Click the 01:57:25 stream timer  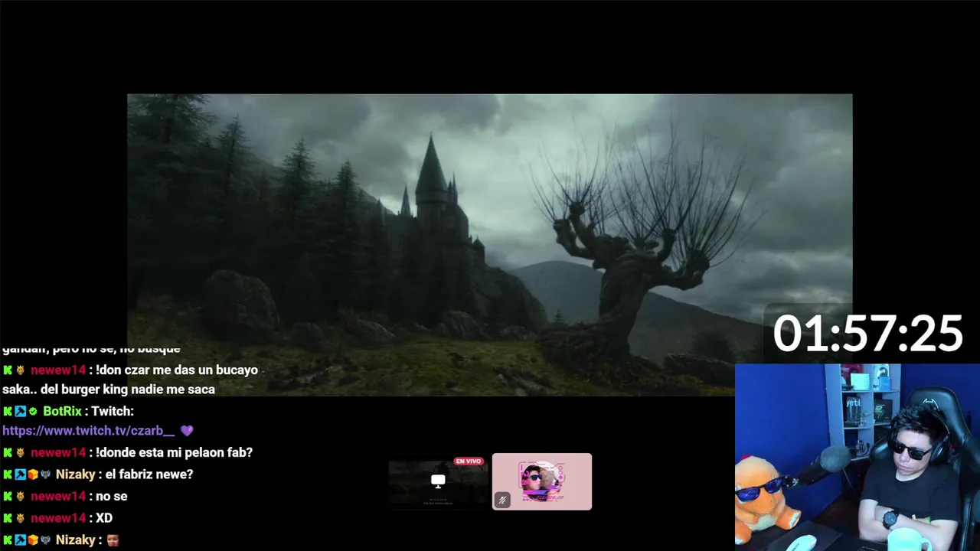(867, 334)
